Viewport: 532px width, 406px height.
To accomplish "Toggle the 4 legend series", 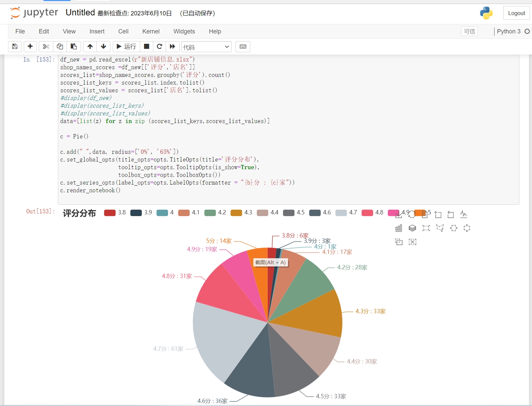I will pyautogui.click(x=165, y=213).
